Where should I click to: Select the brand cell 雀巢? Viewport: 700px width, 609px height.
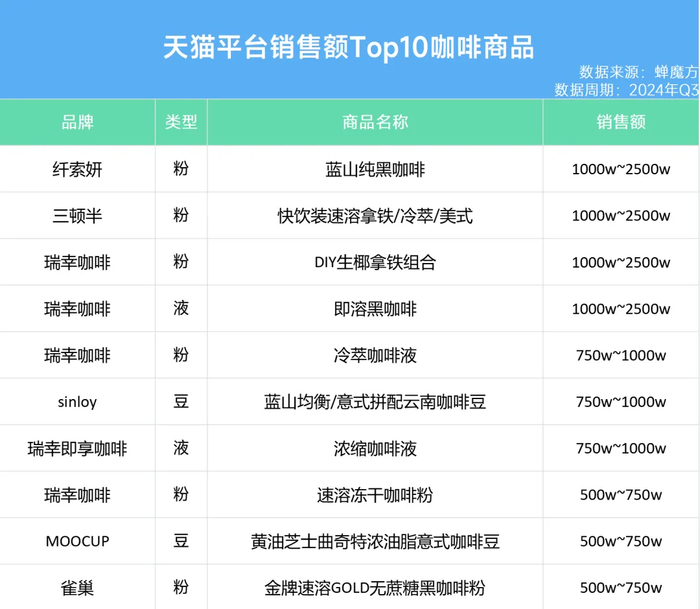pos(78,588)
